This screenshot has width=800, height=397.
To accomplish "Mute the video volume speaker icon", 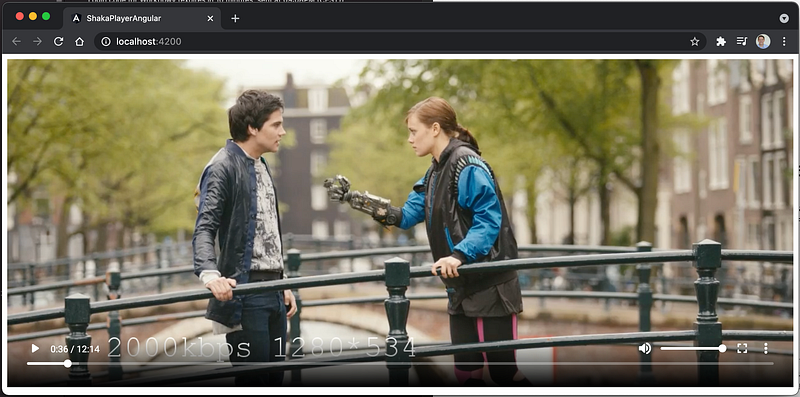I will click(x=644, y=349).
